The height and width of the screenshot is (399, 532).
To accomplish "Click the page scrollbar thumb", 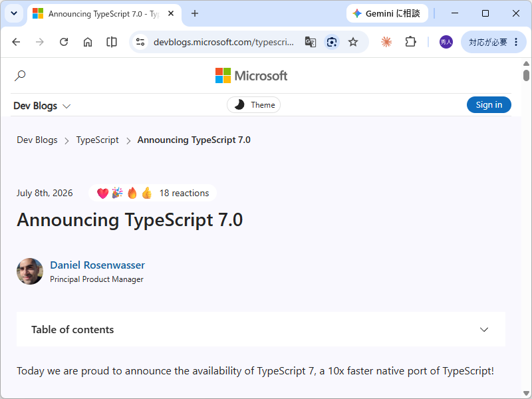I will pyautogui.click(x=526, y=75).
